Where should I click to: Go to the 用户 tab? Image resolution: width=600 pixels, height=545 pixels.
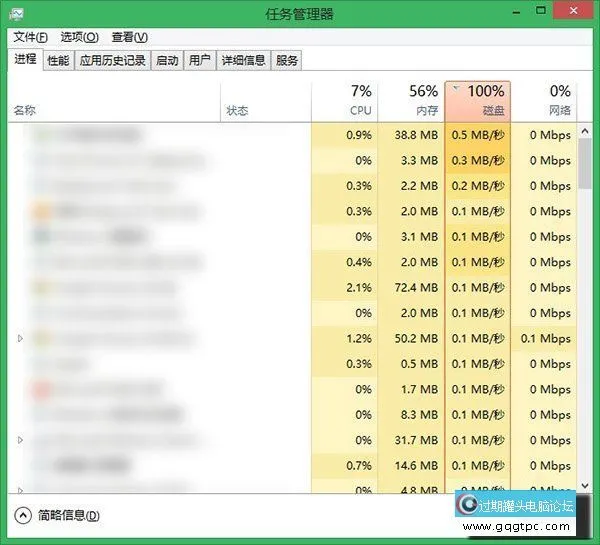coord(199,60)
